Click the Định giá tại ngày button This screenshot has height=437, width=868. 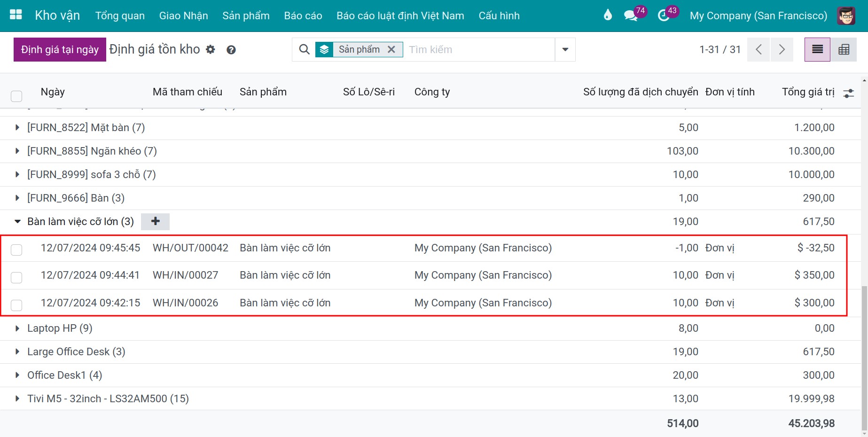coord(60,49)
